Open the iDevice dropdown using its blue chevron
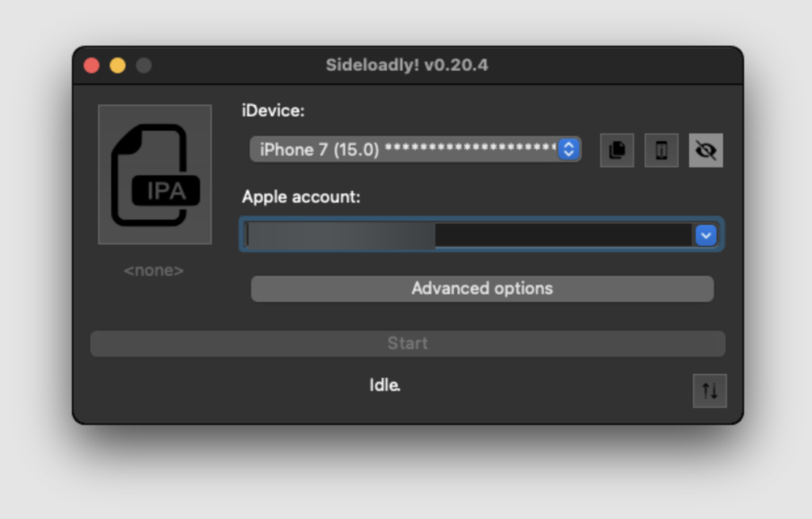Viewport: 812px width, 519px height. point(569,149)
